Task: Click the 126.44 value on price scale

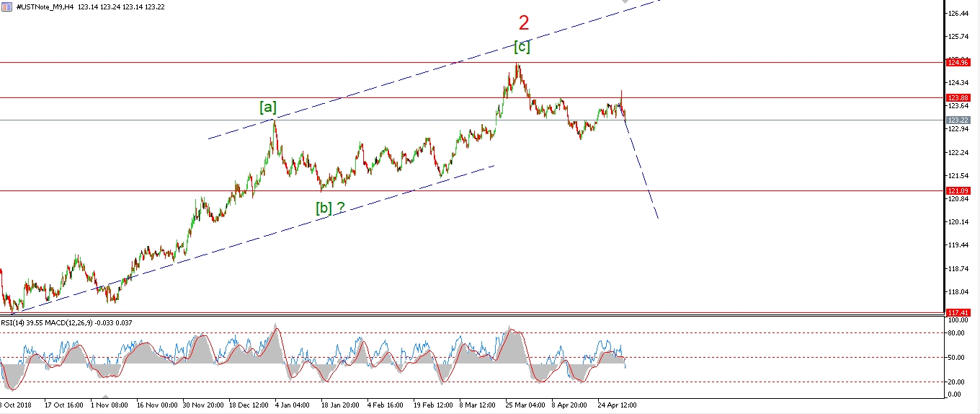Action: (958, 14)
